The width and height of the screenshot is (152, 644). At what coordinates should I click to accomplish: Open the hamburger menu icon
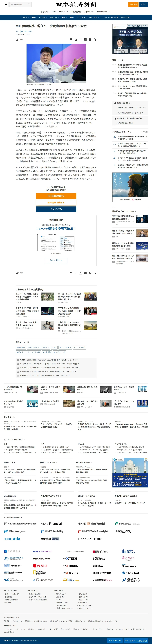pos(6,4)
